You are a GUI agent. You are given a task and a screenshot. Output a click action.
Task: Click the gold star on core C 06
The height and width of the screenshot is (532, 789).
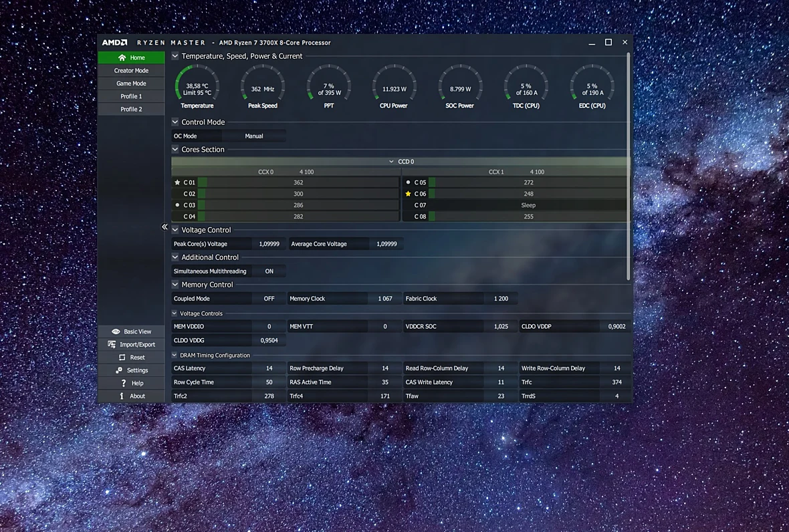[x=408, y=194]
